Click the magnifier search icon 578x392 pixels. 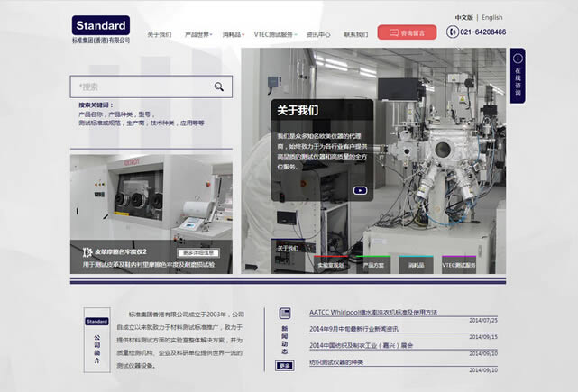coord(219,87)
